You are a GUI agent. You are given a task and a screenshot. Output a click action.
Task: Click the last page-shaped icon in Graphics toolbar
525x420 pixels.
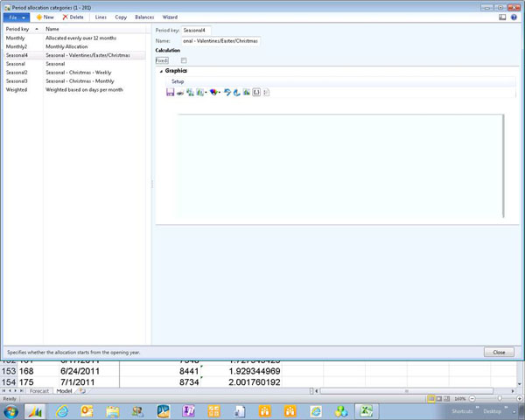click(266, 93)
